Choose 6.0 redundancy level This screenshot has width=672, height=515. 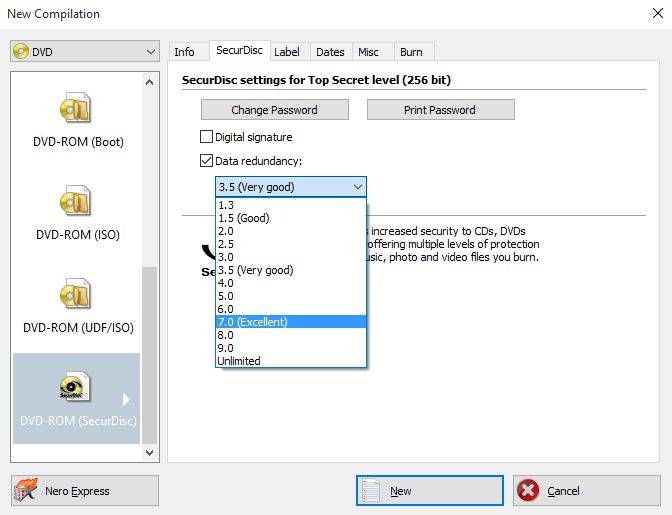pos(291,309)
